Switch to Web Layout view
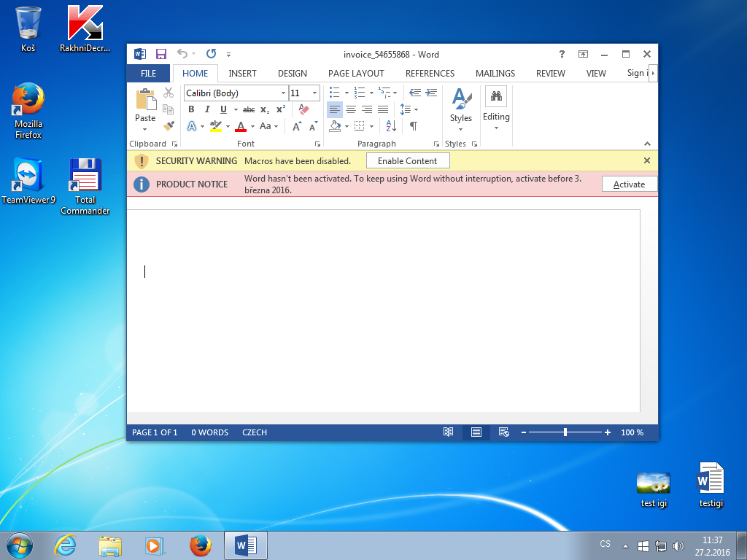This screenshot has height=560, width=747. [x=503, y=432]
